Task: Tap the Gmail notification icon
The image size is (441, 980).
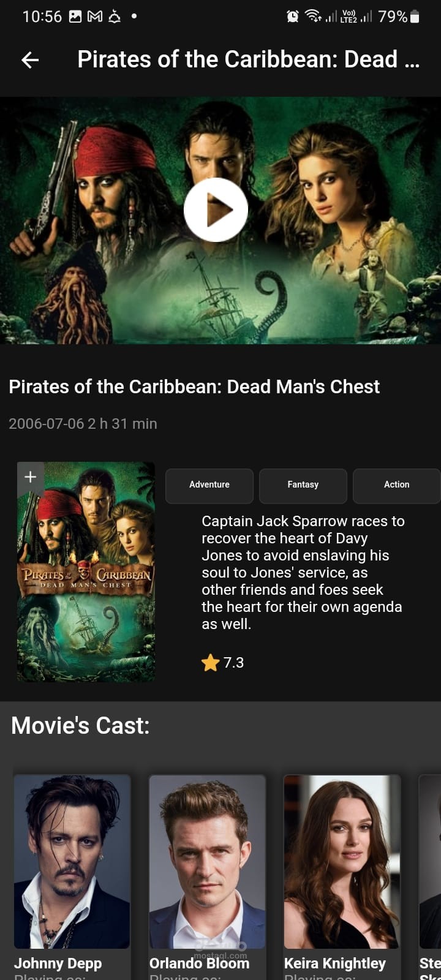Action: click(95, 17)
